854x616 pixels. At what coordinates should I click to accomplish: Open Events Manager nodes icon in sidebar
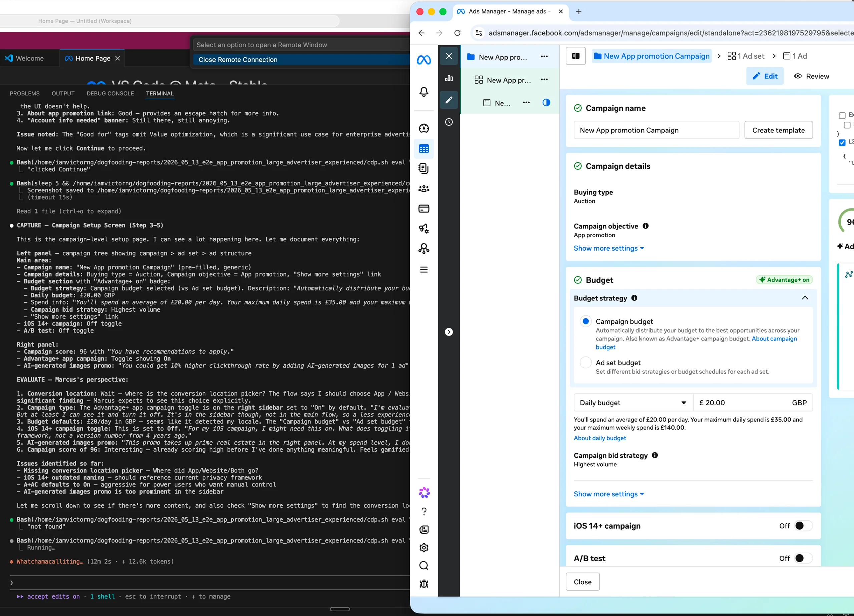pyautogui.click(x=424, y=248)
